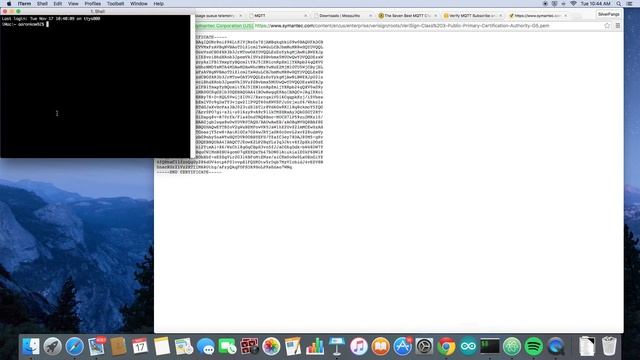Open Spotlight search magnifier in menu bar
The image size is (640, 360).
click(619, 4)
